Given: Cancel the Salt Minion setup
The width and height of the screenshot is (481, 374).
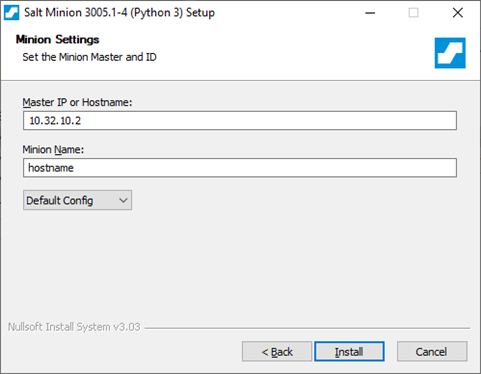Looking at the screenshot, I should tap(432, 351).
